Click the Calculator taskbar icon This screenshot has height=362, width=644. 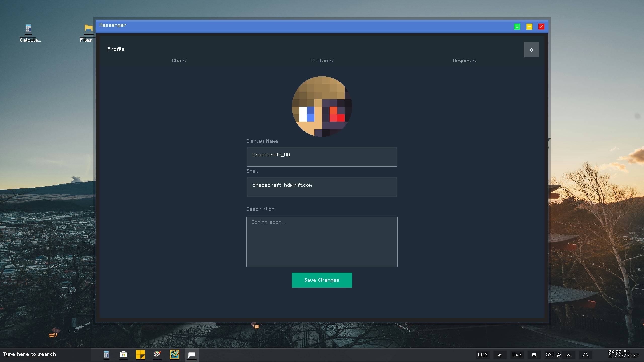[x=106, y=355]
